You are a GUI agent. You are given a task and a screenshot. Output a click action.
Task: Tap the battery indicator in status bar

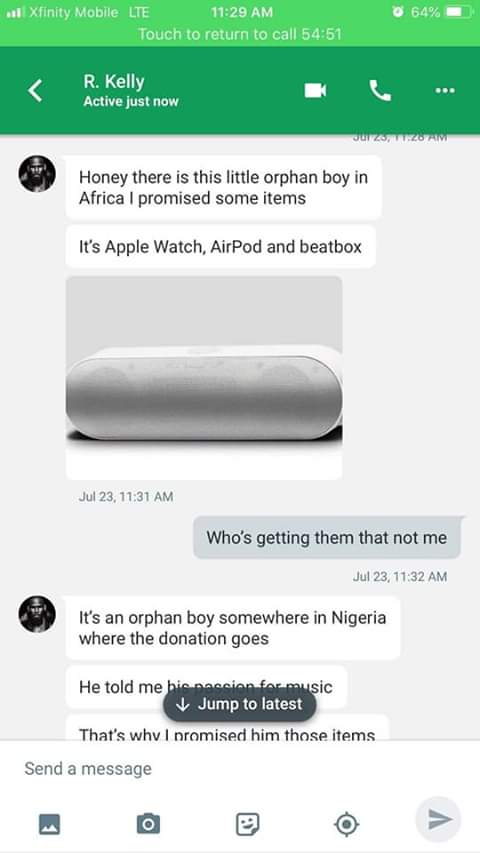[458, 12]
